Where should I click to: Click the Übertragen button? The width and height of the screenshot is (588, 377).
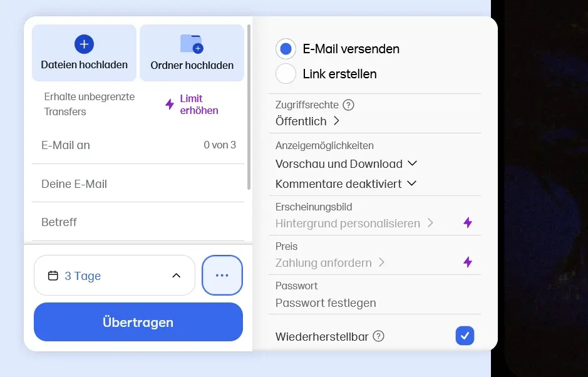(x=138, y=322)
